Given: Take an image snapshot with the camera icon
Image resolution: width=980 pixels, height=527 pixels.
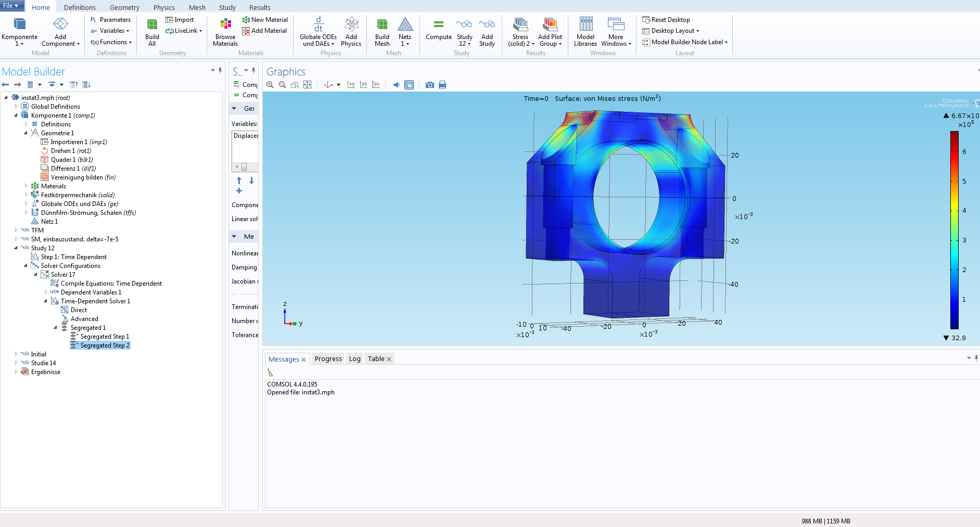Looking at the screenshot, I should tap(429, 85).
